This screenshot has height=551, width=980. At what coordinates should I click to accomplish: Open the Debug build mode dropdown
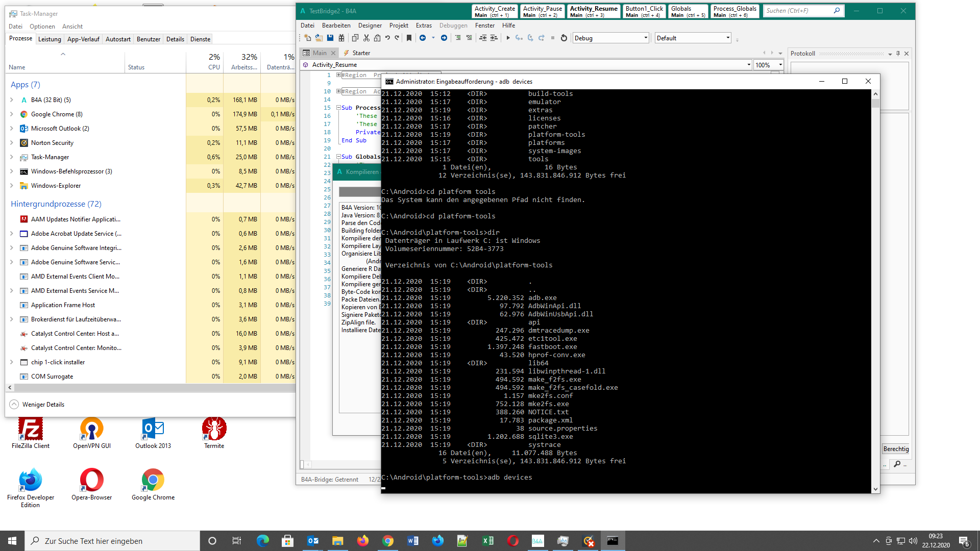646,38
